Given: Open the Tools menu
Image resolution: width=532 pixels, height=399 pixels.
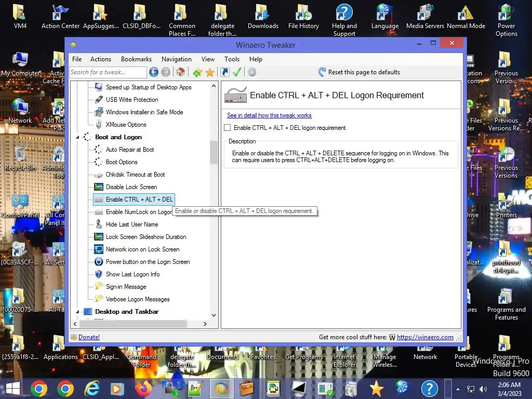Looking at the screenshot, I should pos(232,59).
